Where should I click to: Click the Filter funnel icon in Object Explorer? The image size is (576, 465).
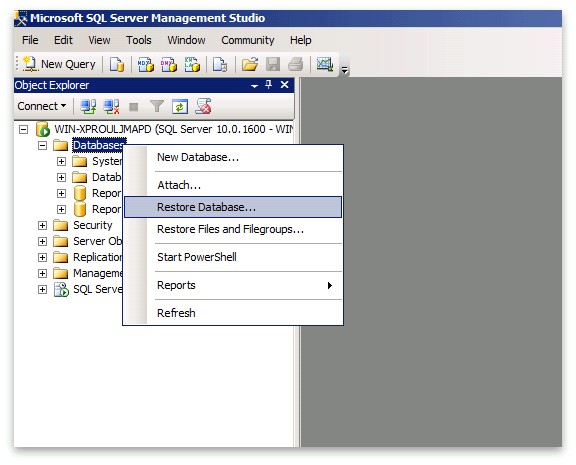pyautogui.click(x=157, y=107)
